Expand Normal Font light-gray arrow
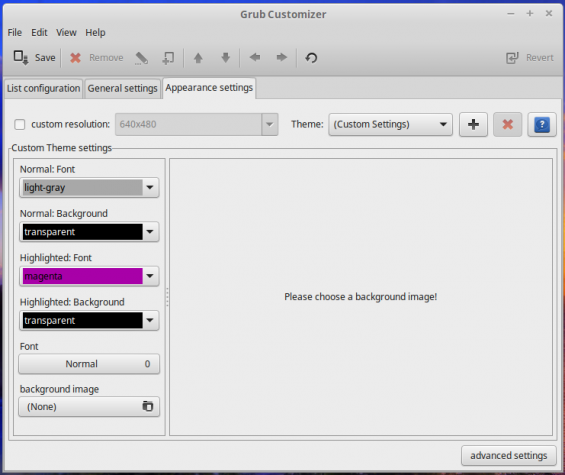The height and width of the screenshot is (475, 565). (150, 187)
